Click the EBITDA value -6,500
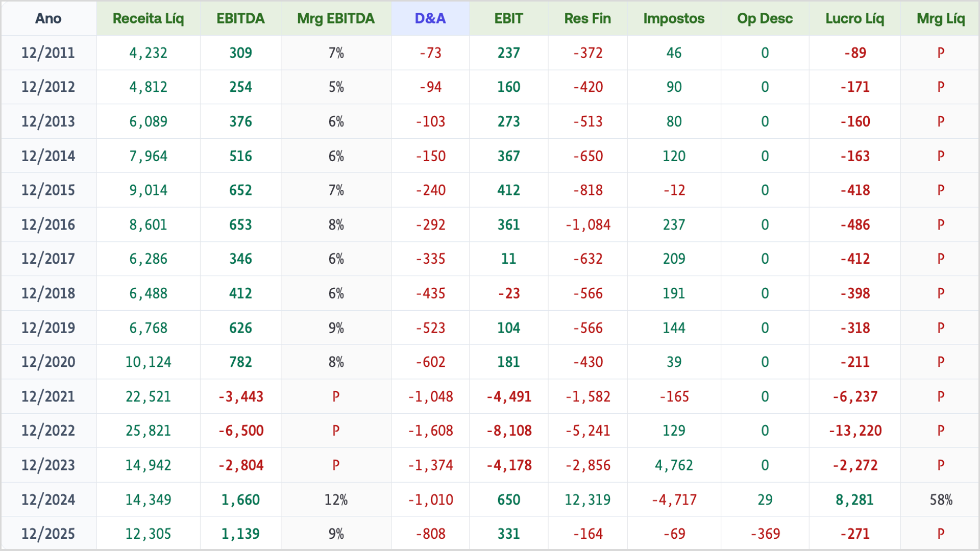 click(241, 431)
